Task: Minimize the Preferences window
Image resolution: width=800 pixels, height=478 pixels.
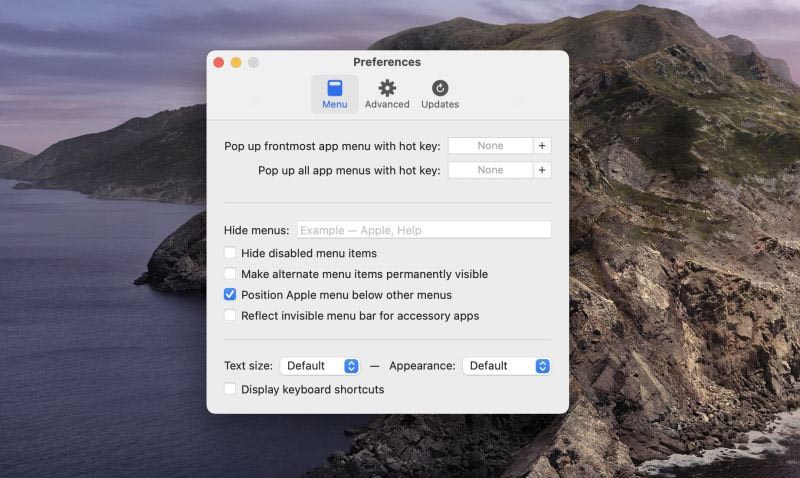Action: 236,62
